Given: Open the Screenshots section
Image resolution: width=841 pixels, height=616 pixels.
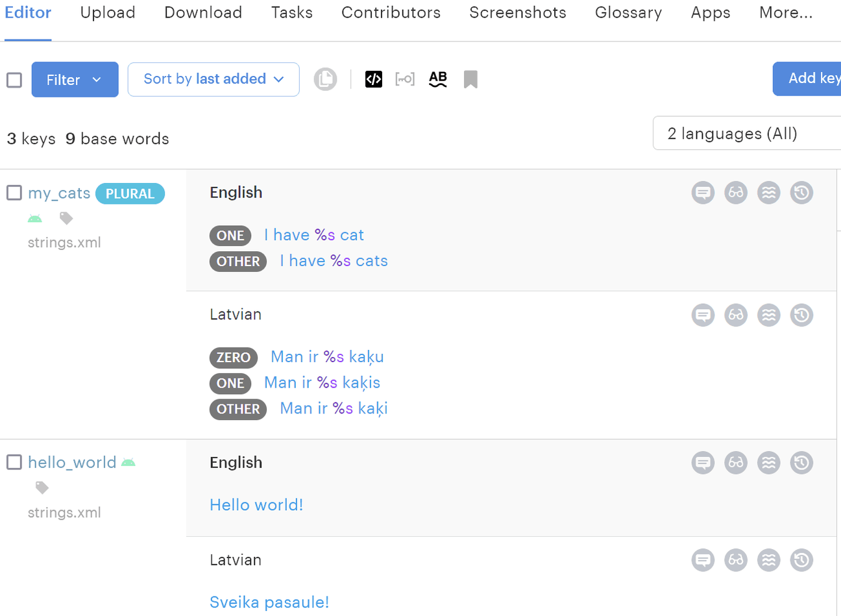Looking at the screenshot, I should (517, 12).
